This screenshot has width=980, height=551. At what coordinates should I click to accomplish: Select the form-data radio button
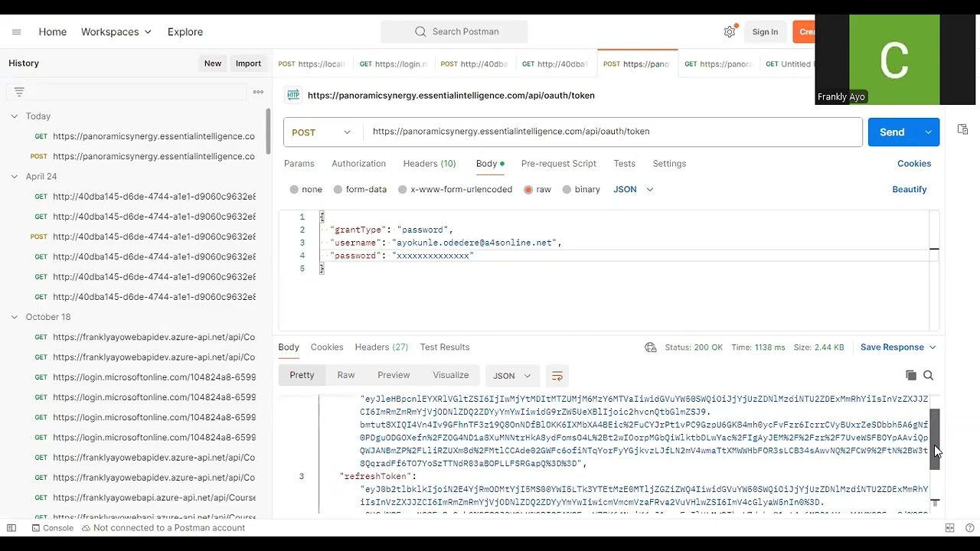point(338,190)
